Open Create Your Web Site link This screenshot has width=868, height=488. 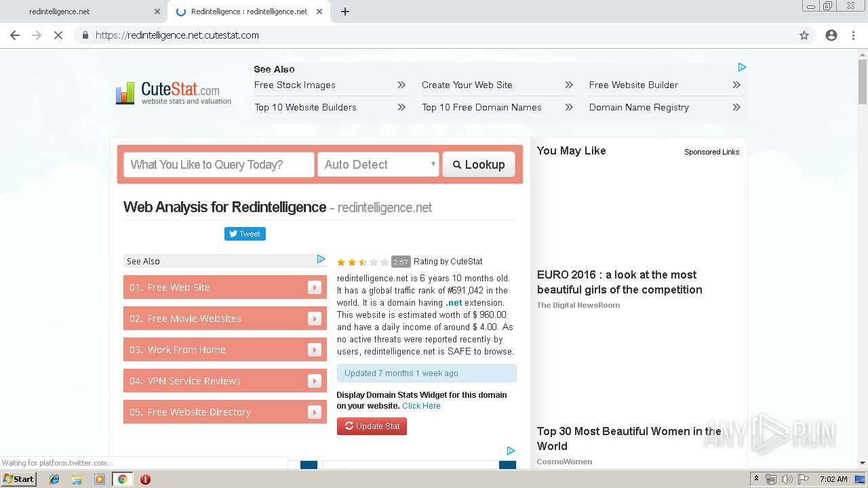tap(467, 85)
